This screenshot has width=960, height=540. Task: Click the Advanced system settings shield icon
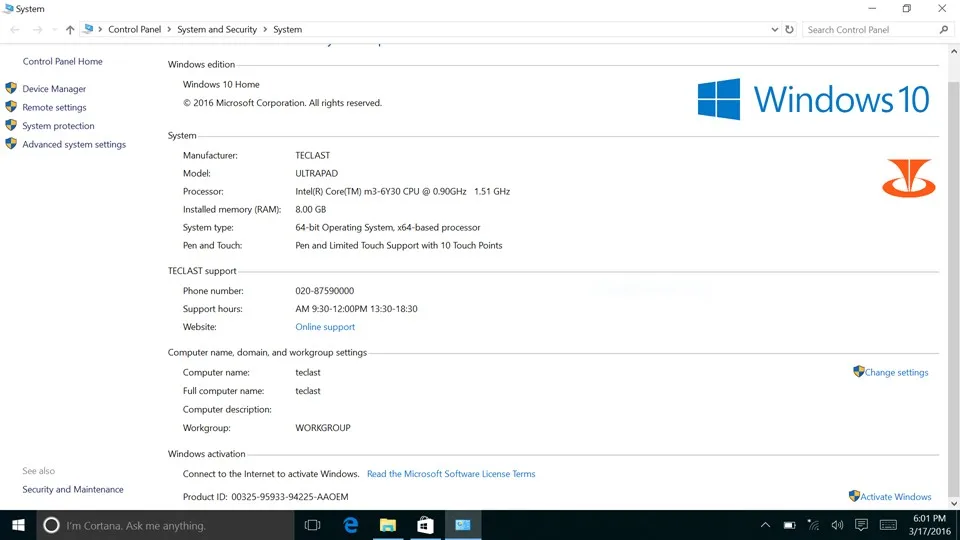click(x=11, y=144)
